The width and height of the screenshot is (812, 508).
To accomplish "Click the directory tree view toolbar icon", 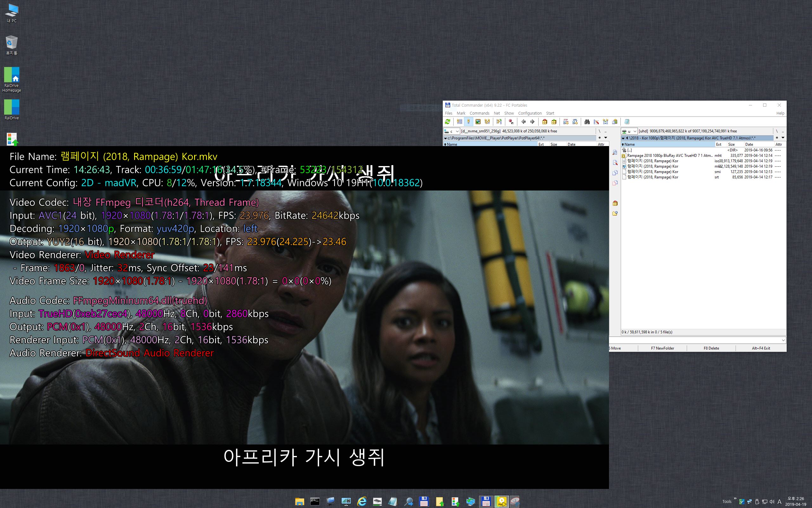I will pos(487,122).
